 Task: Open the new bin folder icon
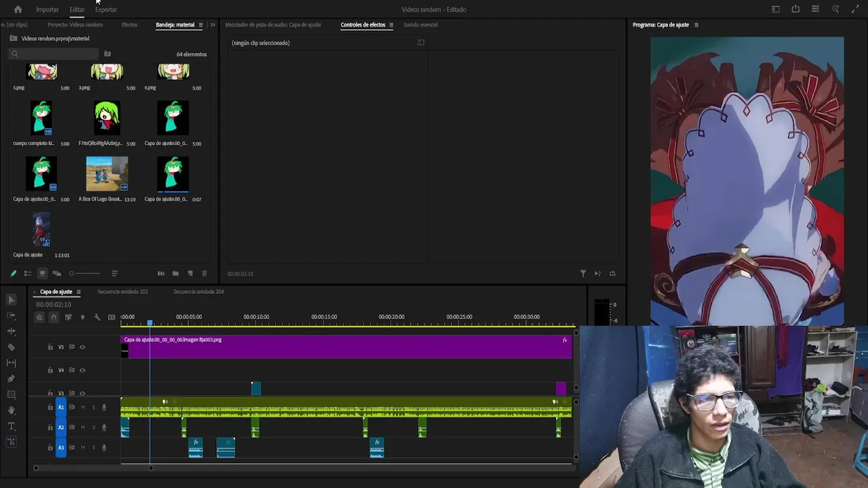tap(176, 273)
